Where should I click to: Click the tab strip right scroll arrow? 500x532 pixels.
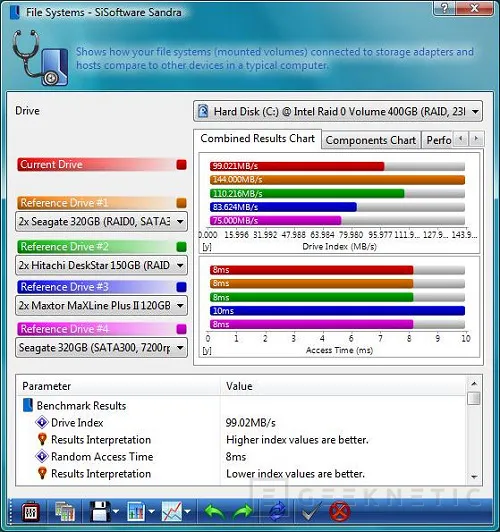pyautogui.click(x=476, y=139)
